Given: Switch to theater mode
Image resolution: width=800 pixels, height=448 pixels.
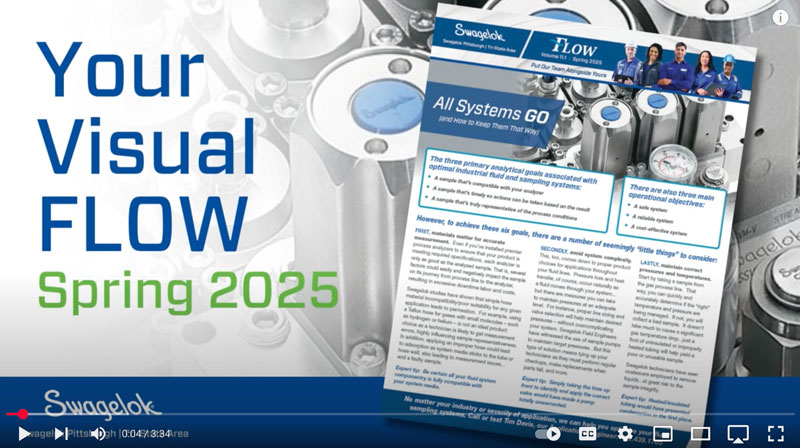Looking at the screenshot, I should pyautogui.click(x=700, y=434).
